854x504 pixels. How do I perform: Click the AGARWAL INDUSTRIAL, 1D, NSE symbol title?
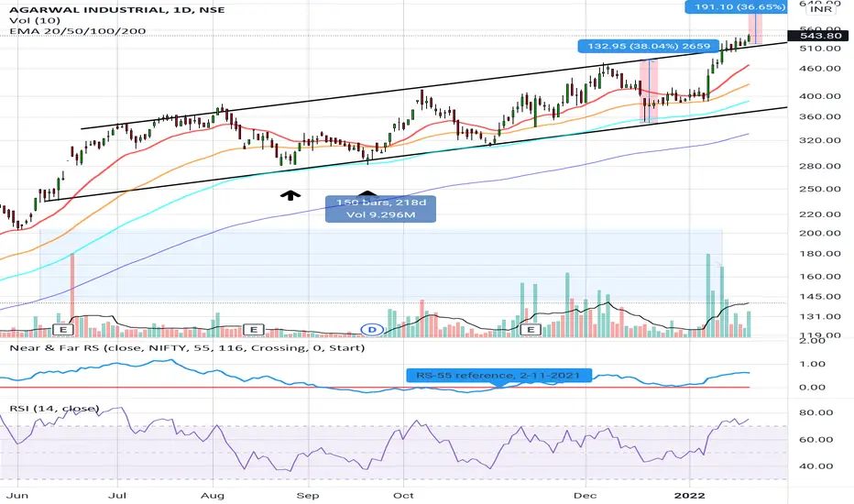pos(117,10)
